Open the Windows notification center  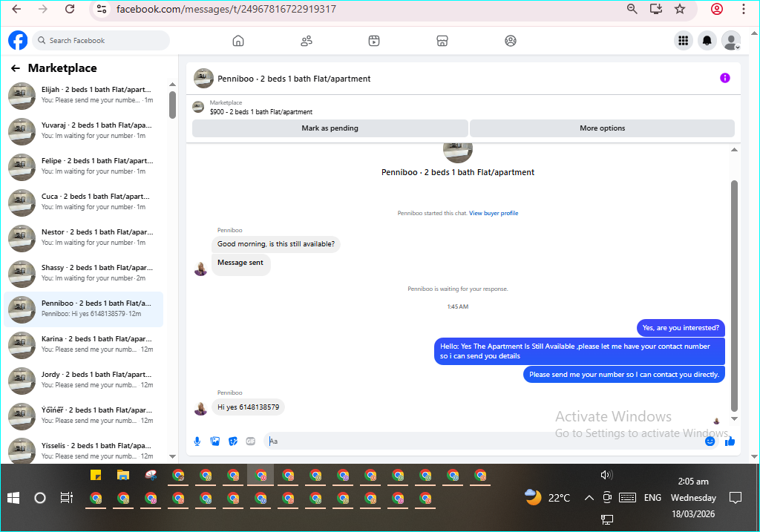coord(736,498)
